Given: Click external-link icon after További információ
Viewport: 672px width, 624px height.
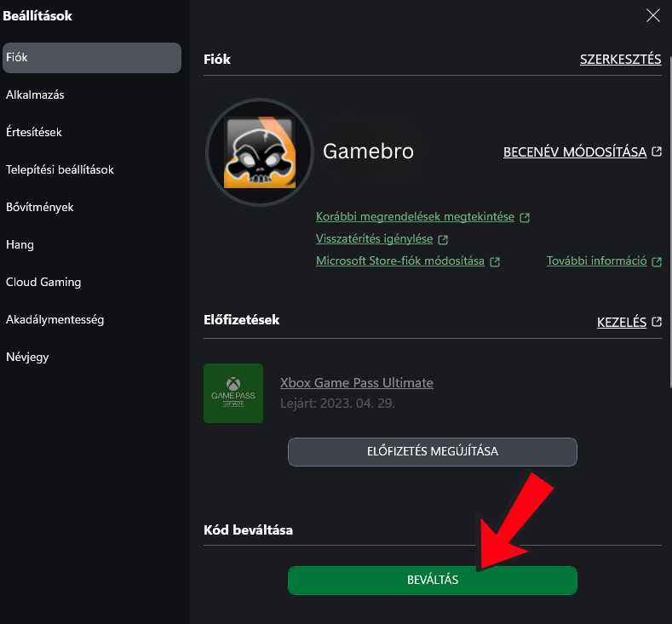Looking at the screenshot, I should (x=657, y=261).
